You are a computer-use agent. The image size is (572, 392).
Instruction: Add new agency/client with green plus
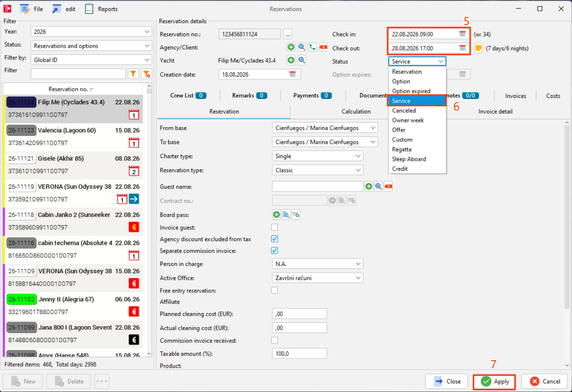(x=291, y=47)
